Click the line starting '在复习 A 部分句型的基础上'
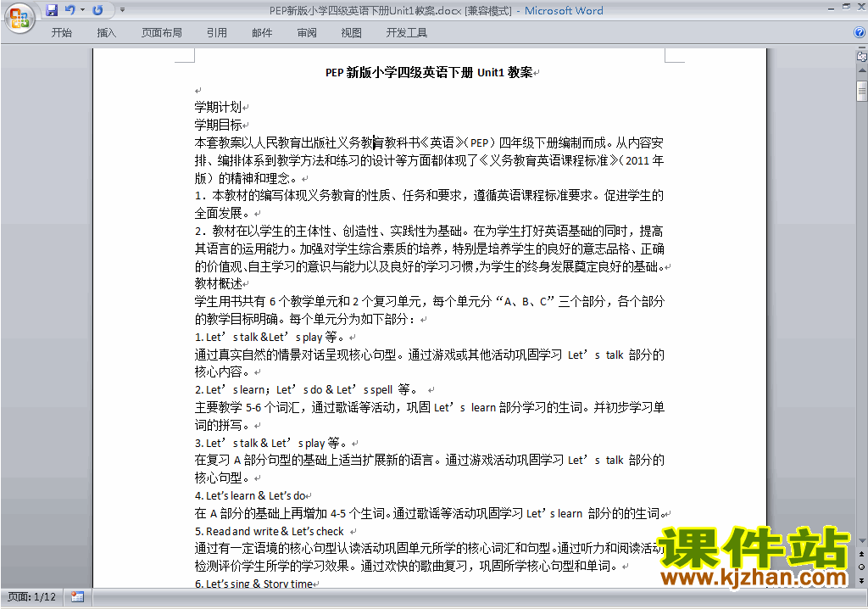The image size is (868, 609). click(429, 460)
